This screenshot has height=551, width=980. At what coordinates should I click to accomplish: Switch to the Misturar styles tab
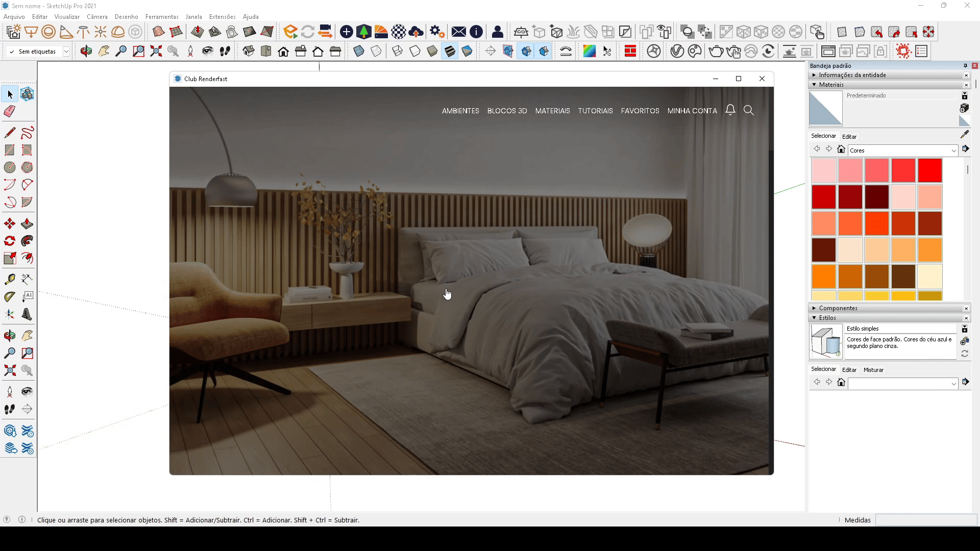(873, 370)
